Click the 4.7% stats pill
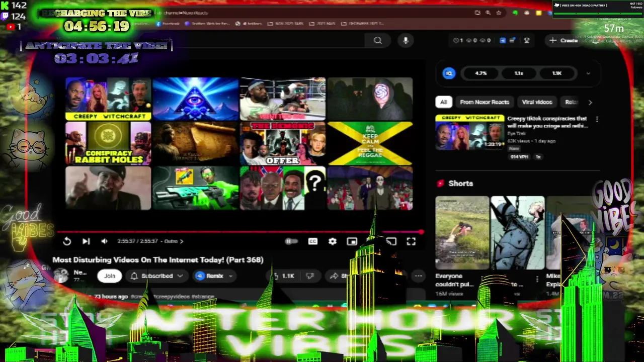 (x=481, y=73)
